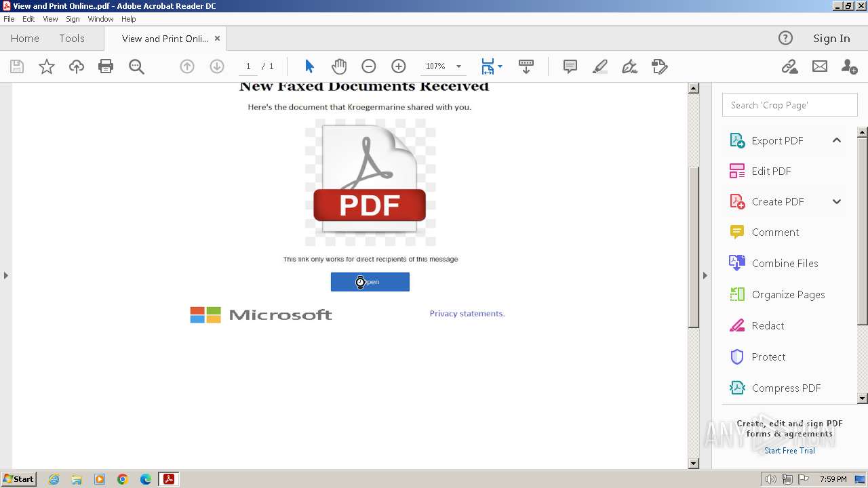This screenshot has height=488, width=868.
Task: Click the blue Open button in document
Action: pos(370,282)
